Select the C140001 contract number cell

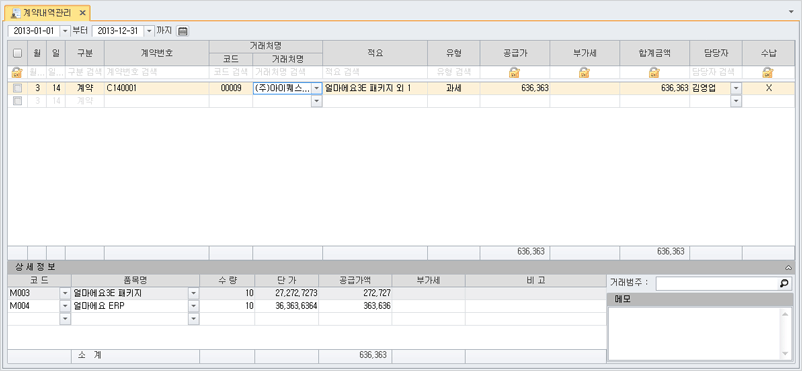(x=157, y=89)
